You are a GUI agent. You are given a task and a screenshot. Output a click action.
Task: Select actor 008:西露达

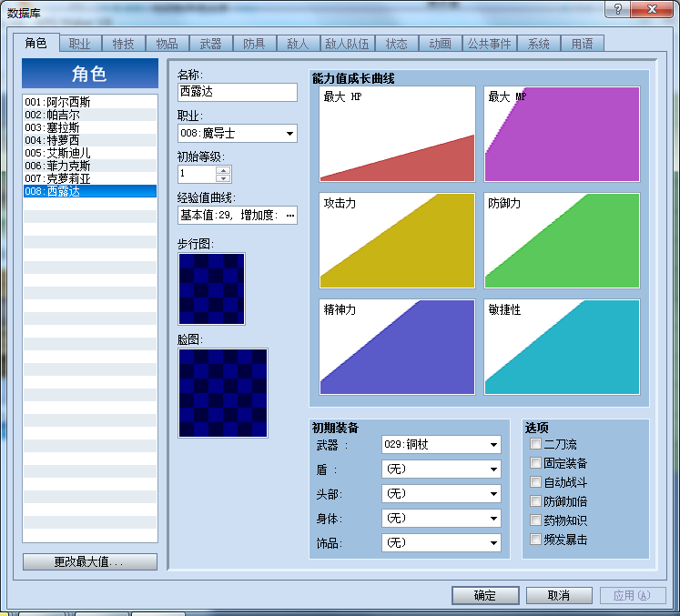(x=90, y=191)
